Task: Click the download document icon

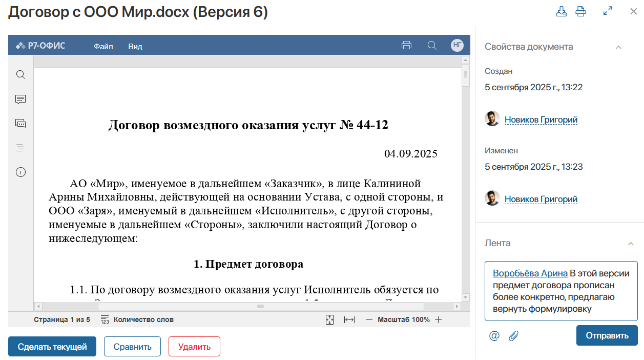Action: click(x=562, y=11)
